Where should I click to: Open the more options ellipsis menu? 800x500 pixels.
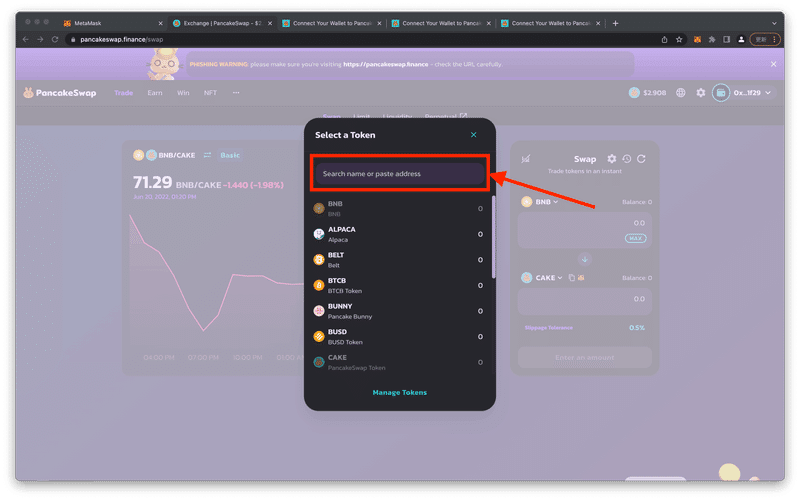point(236,93)
